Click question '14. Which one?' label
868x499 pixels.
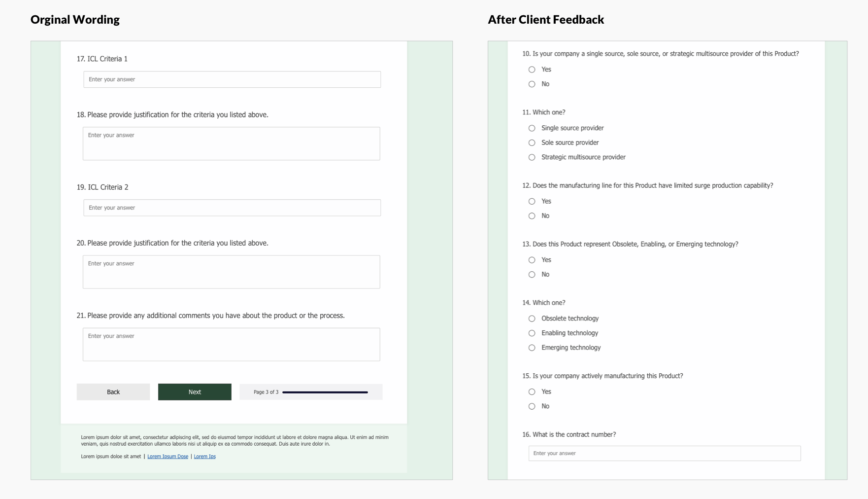pyautogui.click(x=544, y=303)
